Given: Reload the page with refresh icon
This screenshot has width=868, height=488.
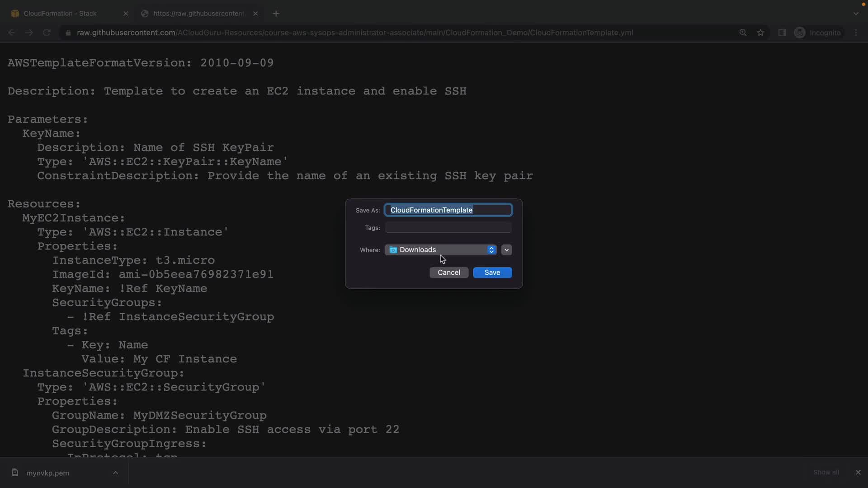Looking at the screenshot, I should point(47,33).
